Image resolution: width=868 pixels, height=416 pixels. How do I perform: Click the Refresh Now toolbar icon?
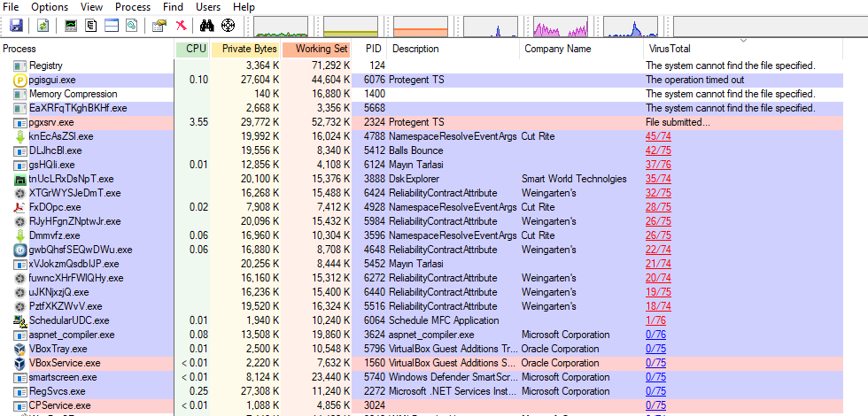coord(43,25)
